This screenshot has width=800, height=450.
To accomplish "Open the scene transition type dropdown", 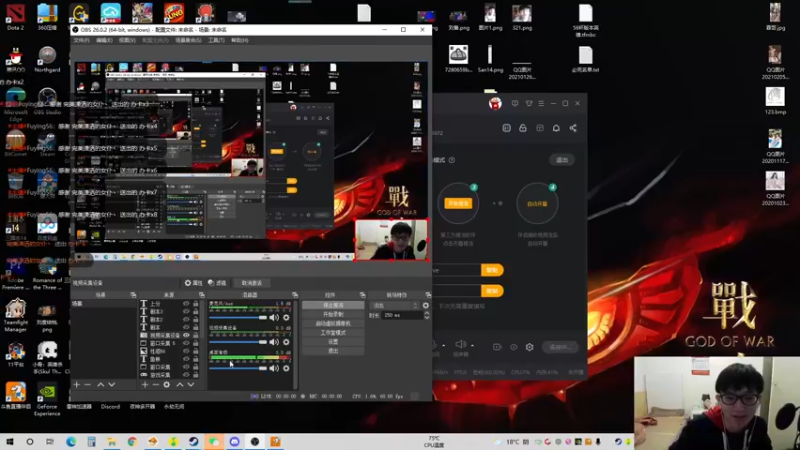I will [394, 306].
